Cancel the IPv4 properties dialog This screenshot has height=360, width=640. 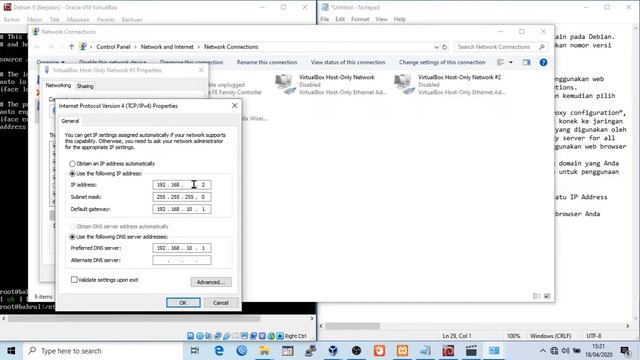coord(220,302)
